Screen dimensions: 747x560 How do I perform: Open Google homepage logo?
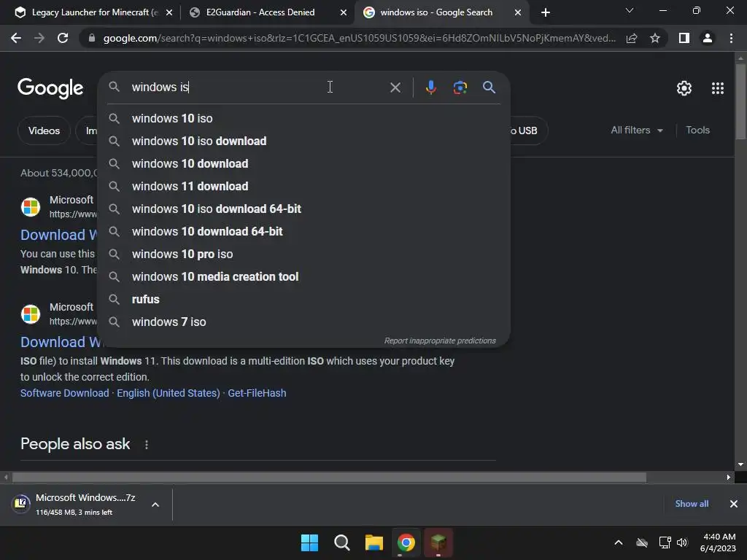point(50,88)
